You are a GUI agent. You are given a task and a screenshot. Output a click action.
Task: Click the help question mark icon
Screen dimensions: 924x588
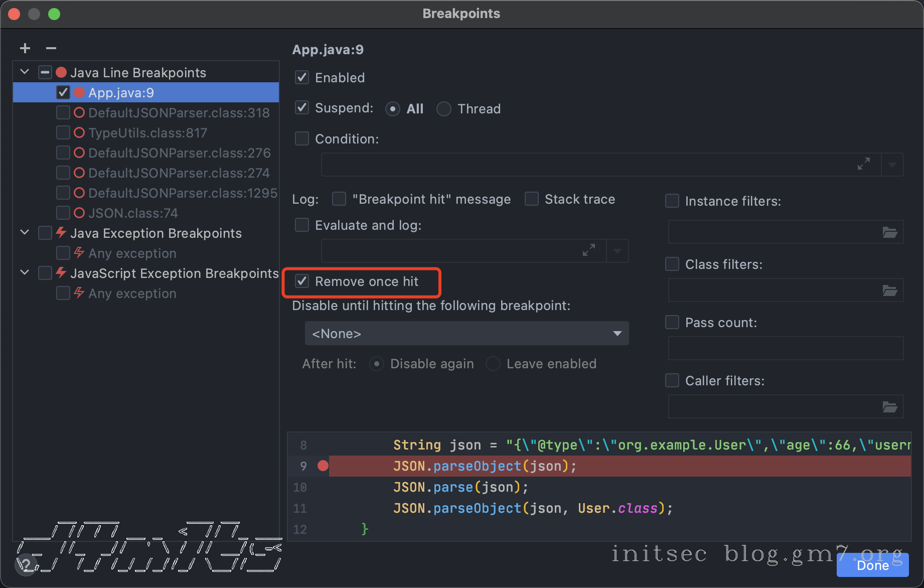point(26,565)
